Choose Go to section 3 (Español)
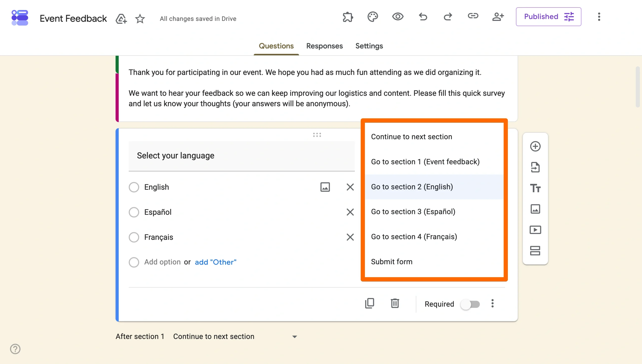642x364 pixels. point(434,212)
